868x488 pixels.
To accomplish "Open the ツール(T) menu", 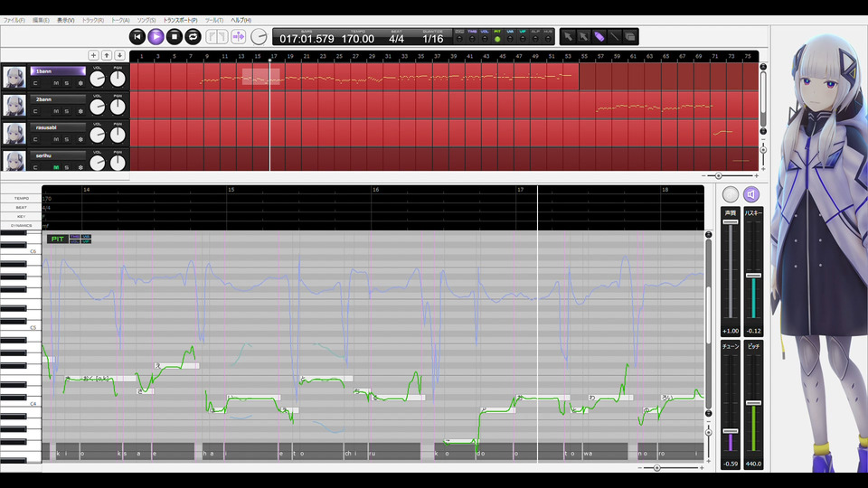I will [214, 20].
